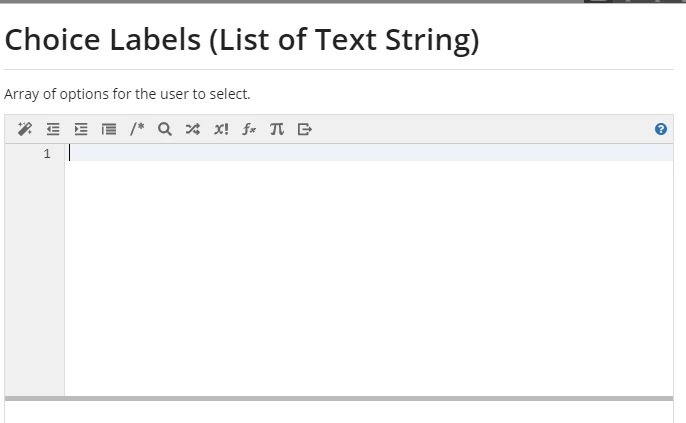Viewport: 686px width, 423px height.
Task: Click the gray splitter bar below the editor
Action: [339, 399]
